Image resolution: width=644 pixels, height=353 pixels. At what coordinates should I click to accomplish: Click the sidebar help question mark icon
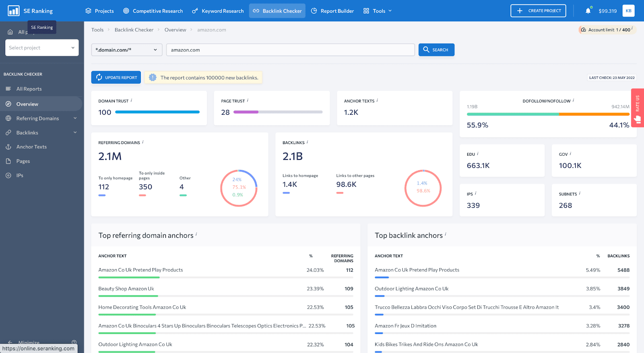(x=74, y=343)
